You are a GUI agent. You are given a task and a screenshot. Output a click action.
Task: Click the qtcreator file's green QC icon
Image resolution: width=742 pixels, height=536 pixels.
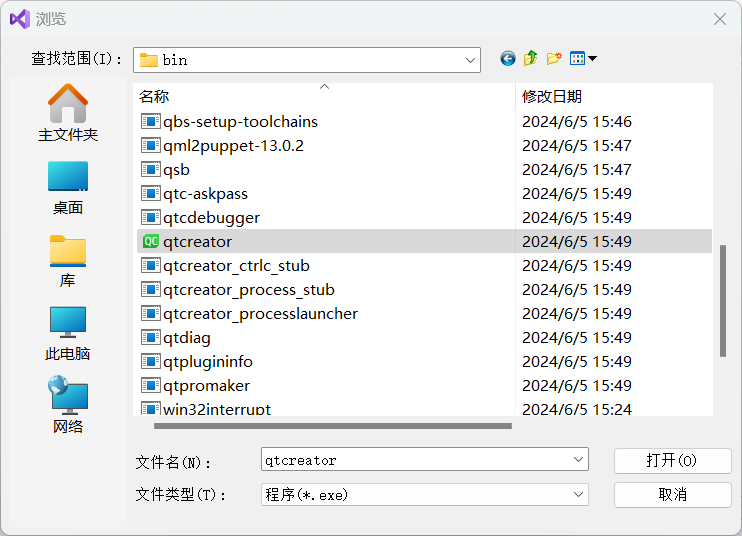pyautogui.click(x=150, y=241)
